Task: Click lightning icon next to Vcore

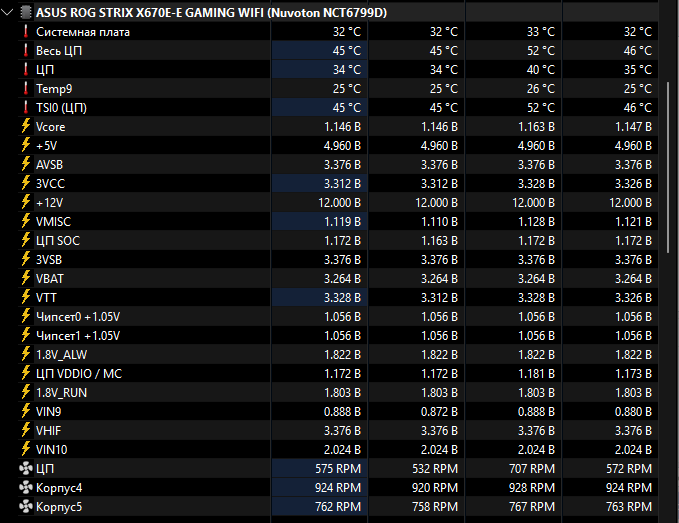Action: click(x=26, y=126)
